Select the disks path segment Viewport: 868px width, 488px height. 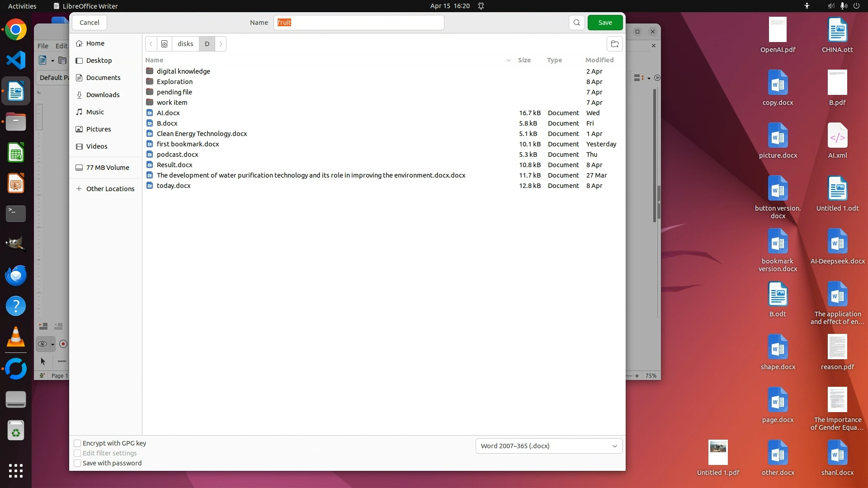pyautogui.click(x=185, y=44)
